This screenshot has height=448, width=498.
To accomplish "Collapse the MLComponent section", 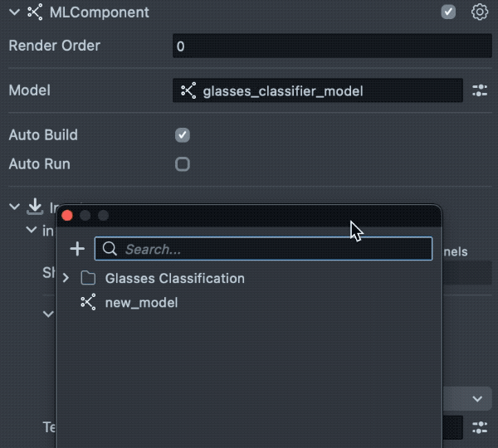I will pyautogui.click(x=14, y=12).
